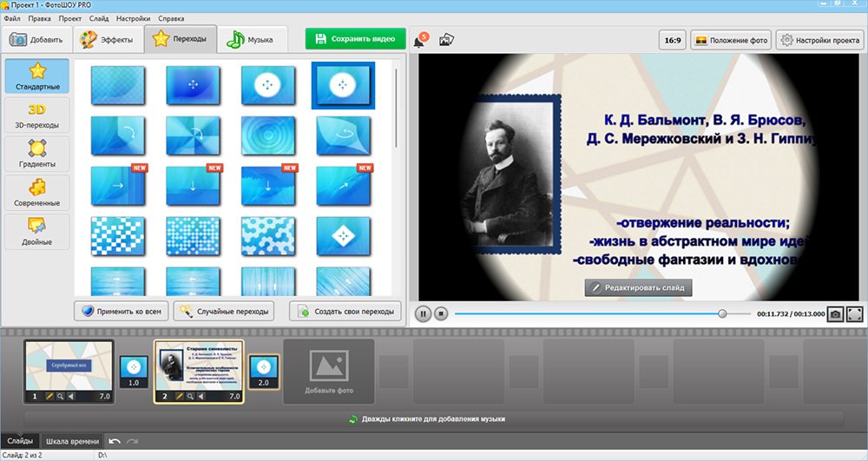The width and height of the screenshot is (868, 461).
Task: Click the Сохранить видео button
Action: [355, 39]
